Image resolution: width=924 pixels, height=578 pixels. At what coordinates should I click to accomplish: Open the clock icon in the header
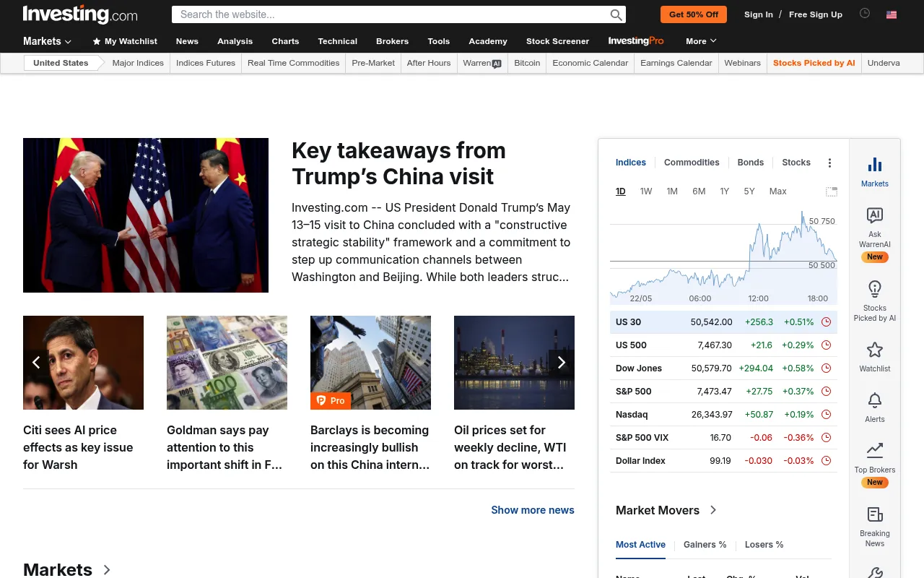tap(865, 14)
